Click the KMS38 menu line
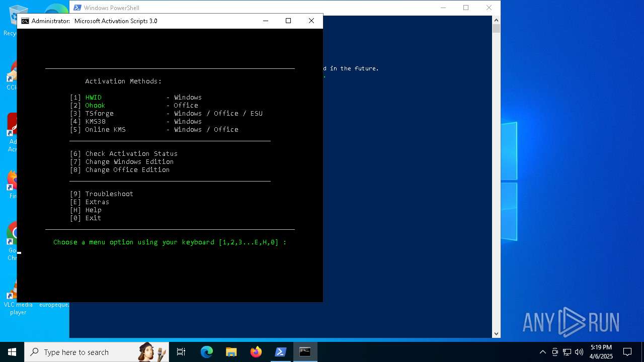 point(136,121)
